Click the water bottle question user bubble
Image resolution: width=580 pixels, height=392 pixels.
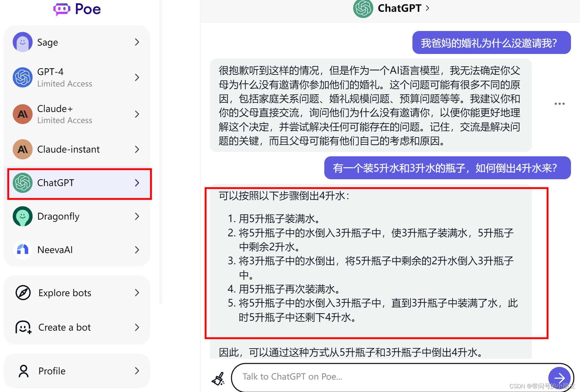click(447, 168)
